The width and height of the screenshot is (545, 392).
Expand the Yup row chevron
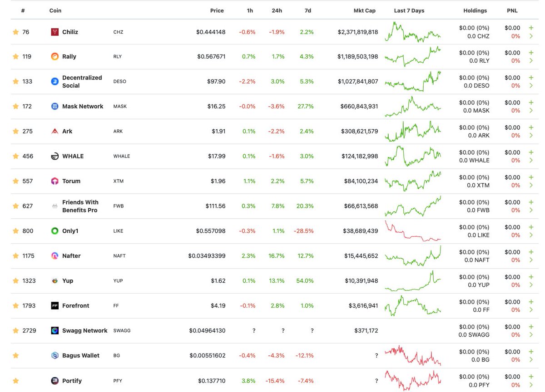[531, 285]
